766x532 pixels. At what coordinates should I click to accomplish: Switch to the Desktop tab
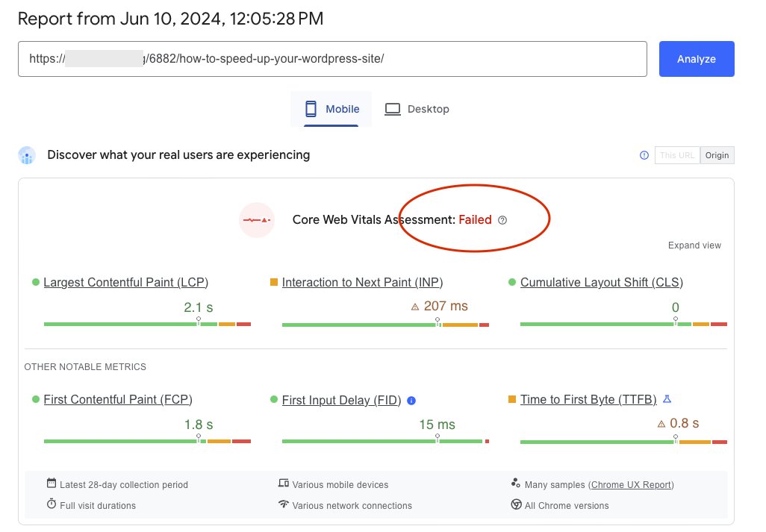point(417,109)
